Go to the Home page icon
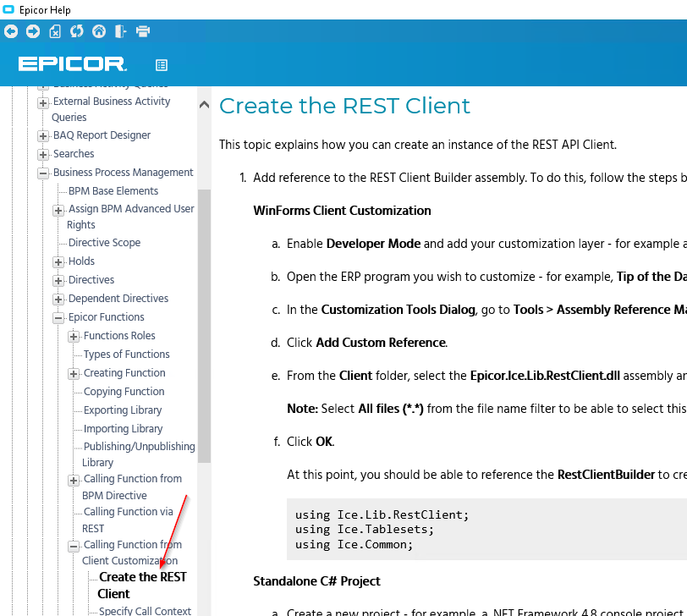The width and height of the screenshot is (687, 616). tap(99, 31)
